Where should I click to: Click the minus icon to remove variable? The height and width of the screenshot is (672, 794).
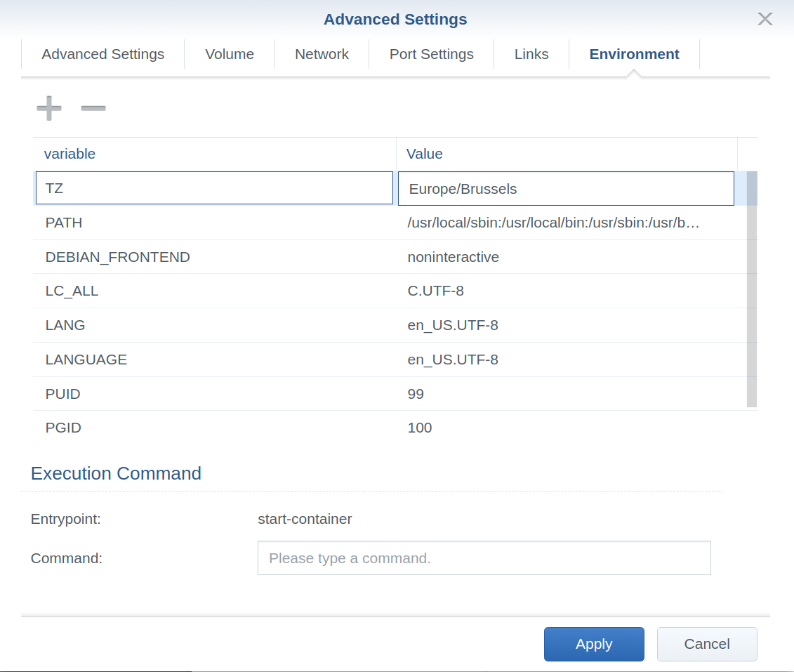click(x=93, y=108)
